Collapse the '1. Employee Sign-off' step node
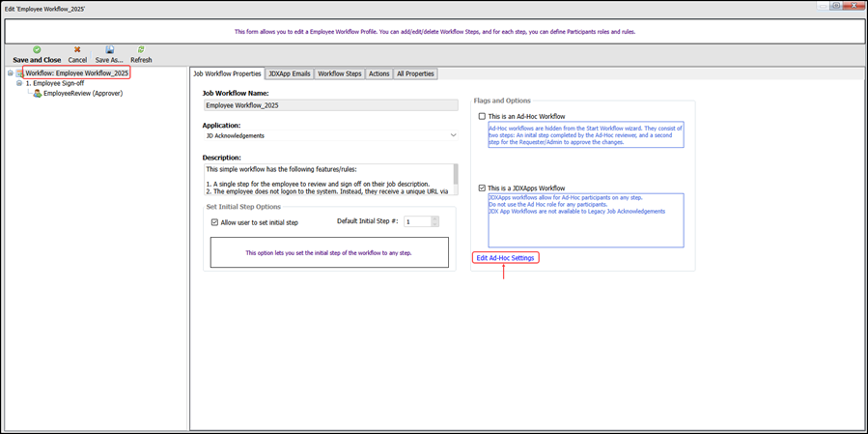Viewport: 868px width, 434px height. click(x=18, y=83)
